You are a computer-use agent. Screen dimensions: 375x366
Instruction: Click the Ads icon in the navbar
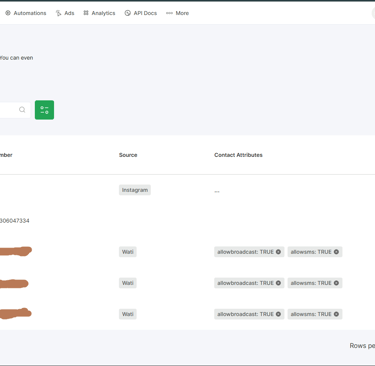click(58, 13)
